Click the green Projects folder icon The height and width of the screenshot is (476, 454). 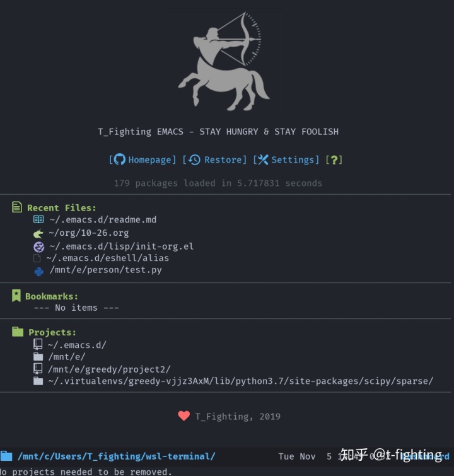tap(18, 332)
